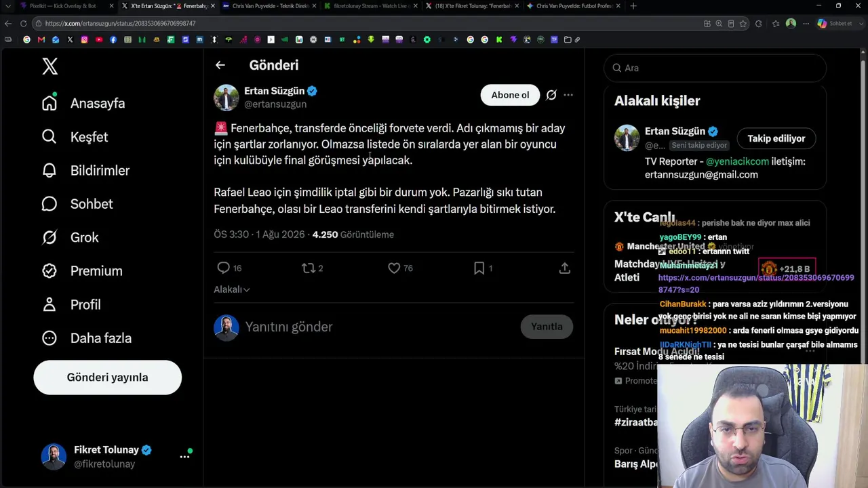Open the #ziraatba trending topic

click(636, 422)
